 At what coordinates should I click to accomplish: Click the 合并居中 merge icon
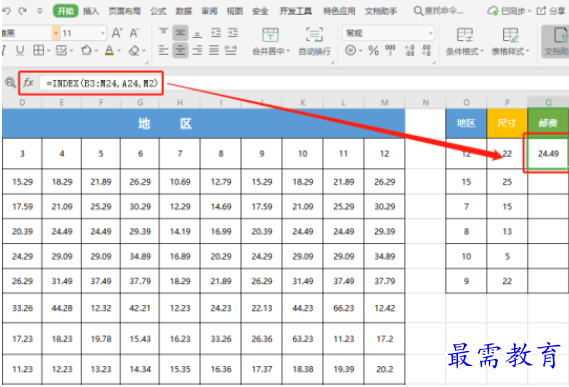270,35
